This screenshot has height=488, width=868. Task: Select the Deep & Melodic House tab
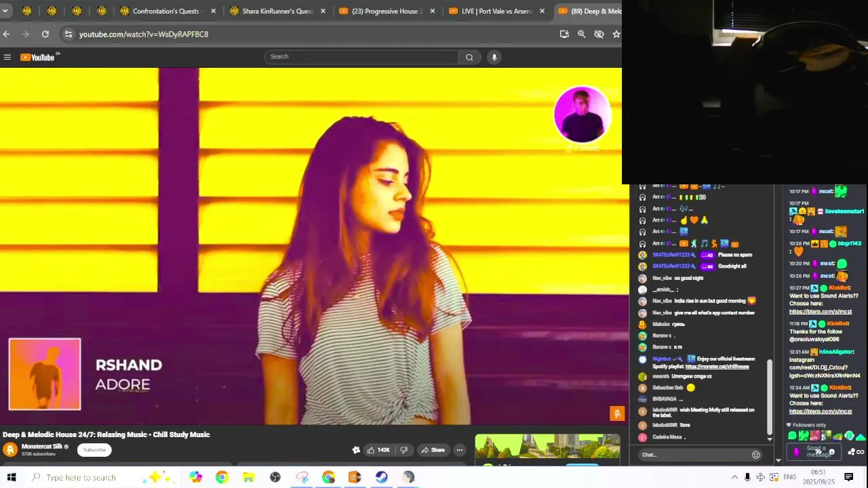(x=589, y=11)
